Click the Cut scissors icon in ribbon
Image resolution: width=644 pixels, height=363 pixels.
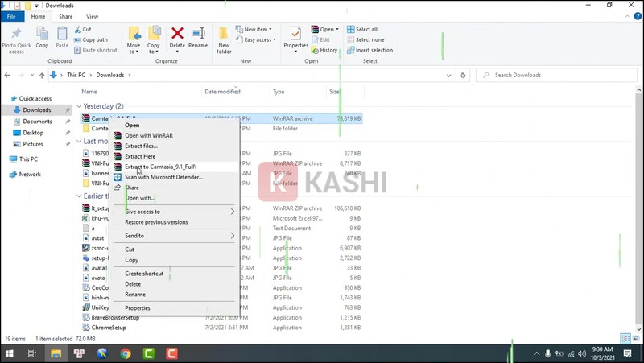[x=77, y=30]
